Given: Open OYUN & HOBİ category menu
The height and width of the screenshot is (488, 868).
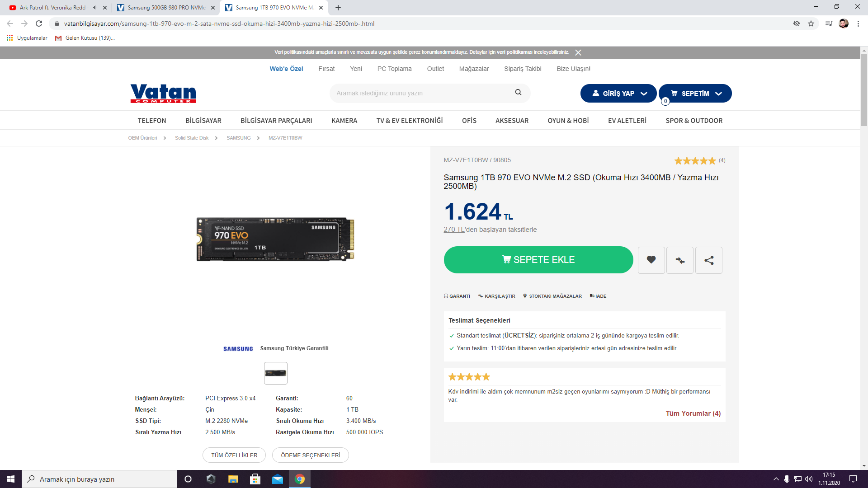Looking at the screenshot, I should point(568,121).
